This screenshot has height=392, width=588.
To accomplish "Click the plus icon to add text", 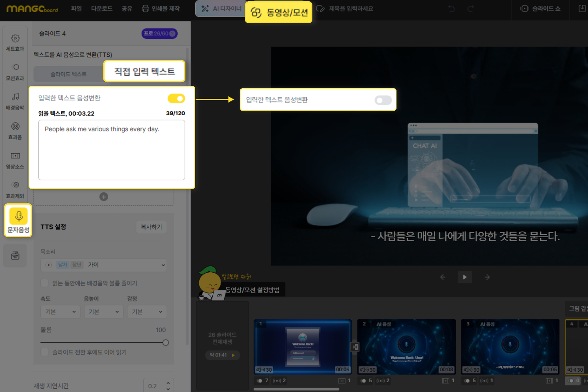I will 104,197.
